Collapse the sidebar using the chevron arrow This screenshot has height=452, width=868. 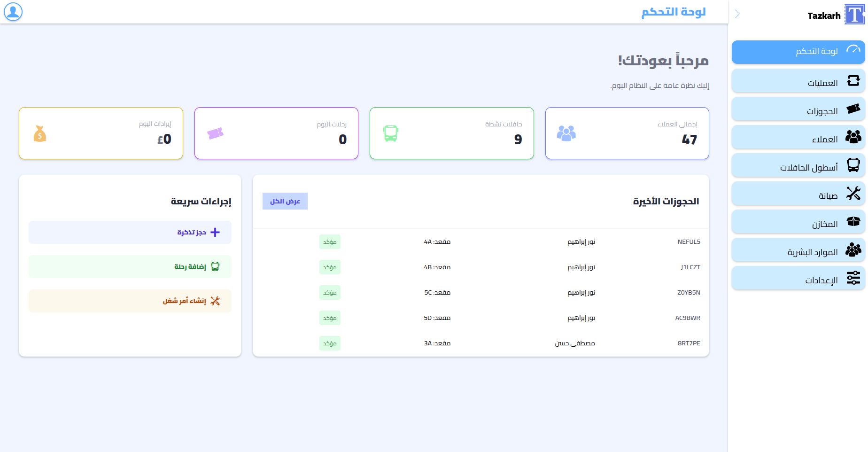point(737,14)
